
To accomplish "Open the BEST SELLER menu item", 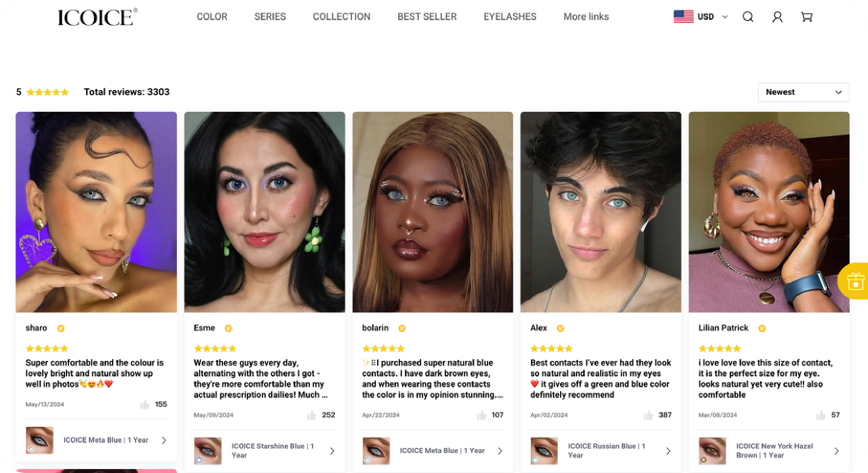I will point(427,17).
